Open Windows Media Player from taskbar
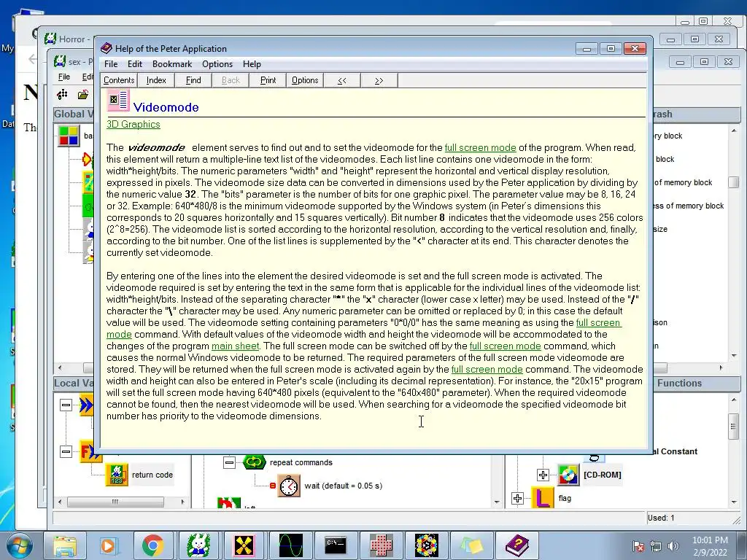 pos(109,545)
